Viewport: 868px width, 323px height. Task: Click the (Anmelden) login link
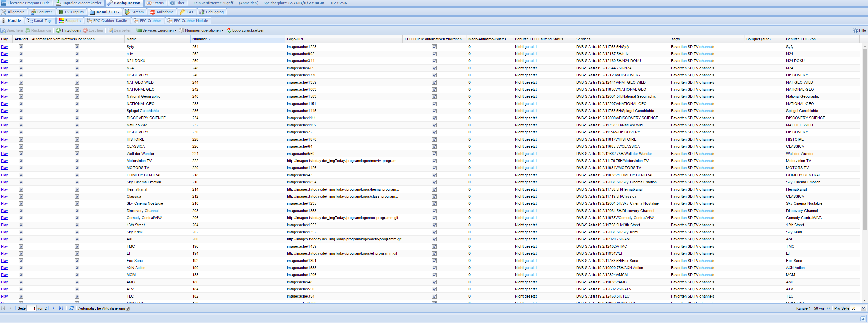pyautogui.click(x=248, y=3)
